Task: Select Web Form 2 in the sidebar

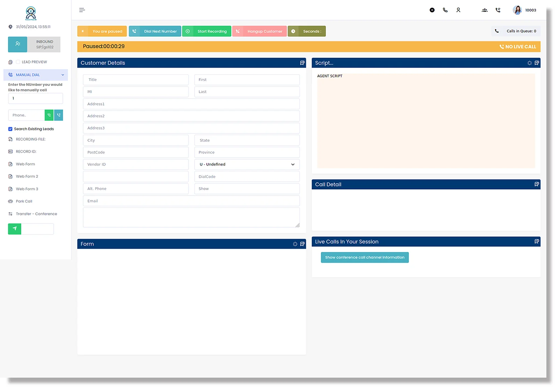Action: (27, 176)
